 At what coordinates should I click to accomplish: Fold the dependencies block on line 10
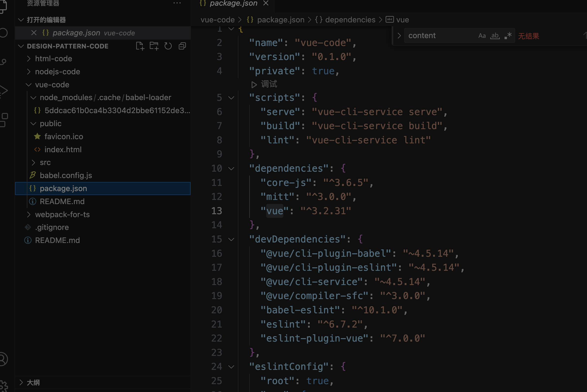click(231, 168)
